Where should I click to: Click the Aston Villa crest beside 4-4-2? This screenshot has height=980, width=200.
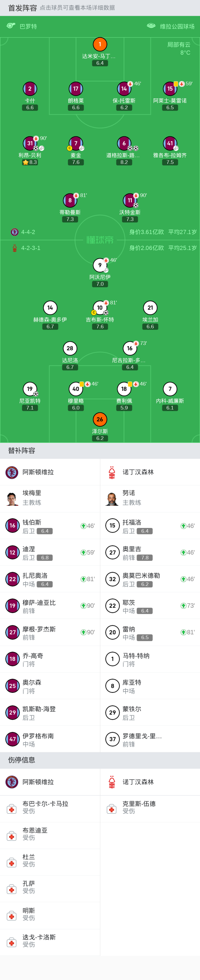(x=14, y=232)
